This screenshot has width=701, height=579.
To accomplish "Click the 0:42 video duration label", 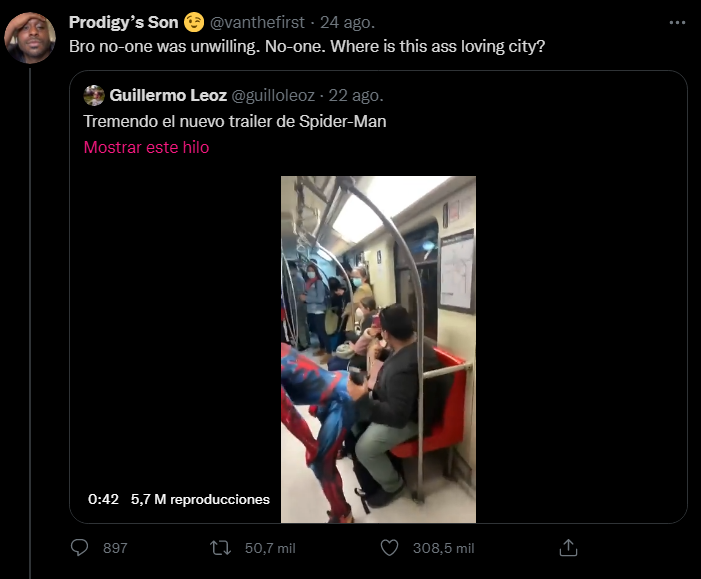I will click(103, 499).
